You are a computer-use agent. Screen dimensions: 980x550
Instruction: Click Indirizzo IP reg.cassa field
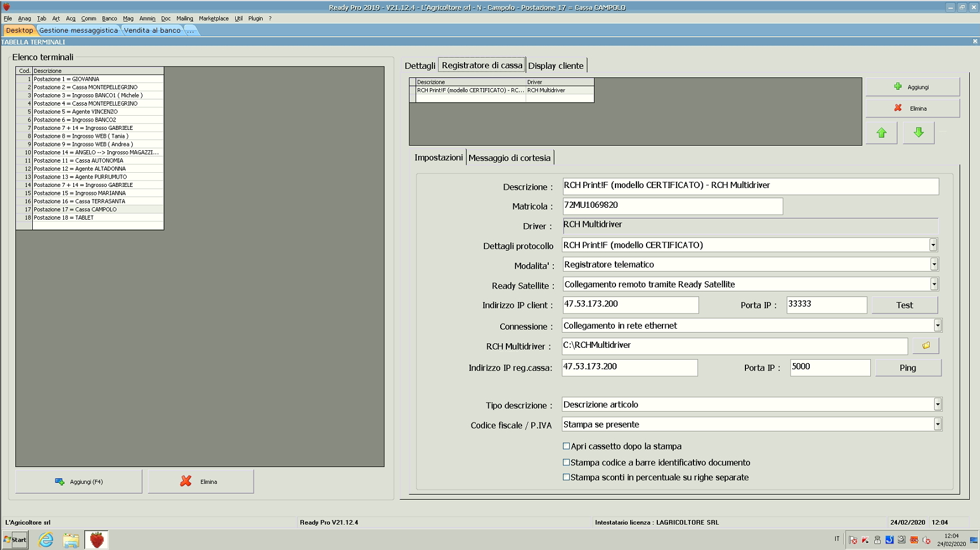tap(630, 367)
